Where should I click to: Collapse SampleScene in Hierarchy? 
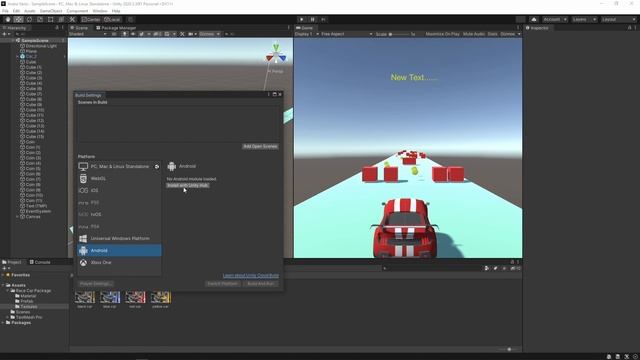coord(13,40)
